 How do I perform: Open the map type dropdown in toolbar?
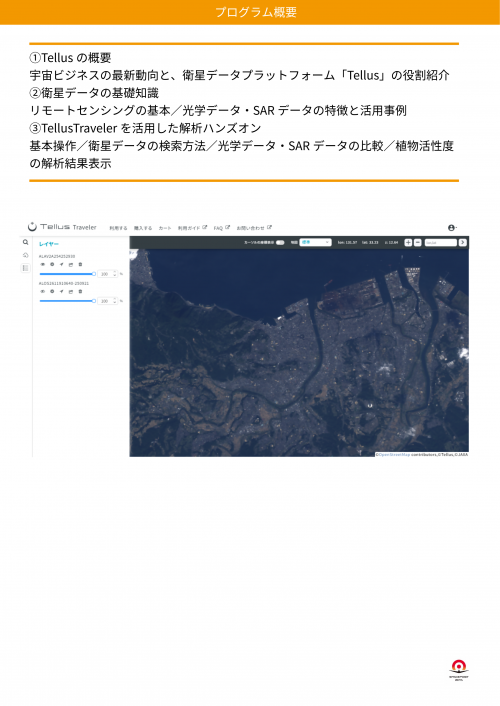click(315, 242)
